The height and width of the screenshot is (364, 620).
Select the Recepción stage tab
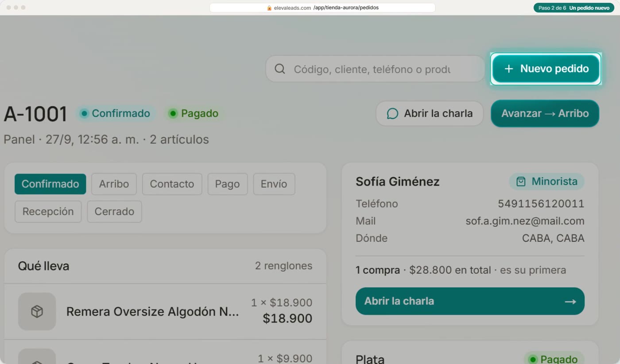(x=48, y=211)
